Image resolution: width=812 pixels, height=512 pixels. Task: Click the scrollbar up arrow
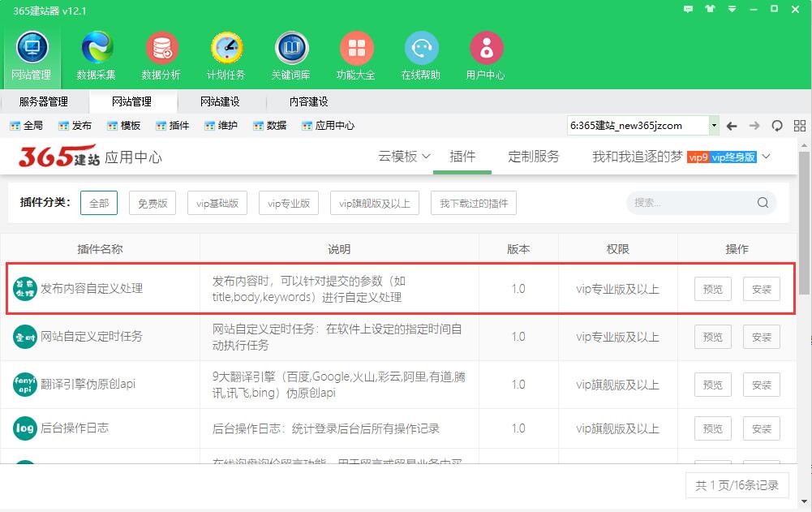(x=804, y=145)
